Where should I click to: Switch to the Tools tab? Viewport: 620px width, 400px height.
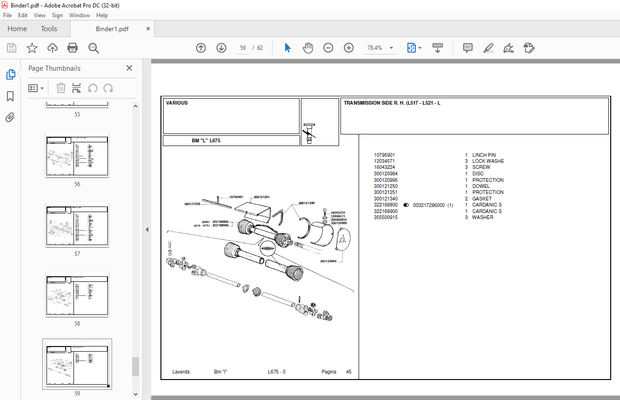tap(49, 29)
